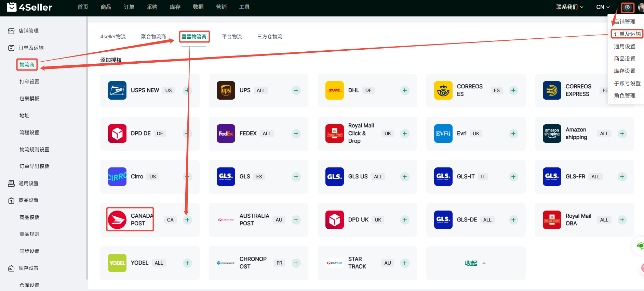Open 数据 top menu
This screenshot has width=644, height=291.
(198, 7)
